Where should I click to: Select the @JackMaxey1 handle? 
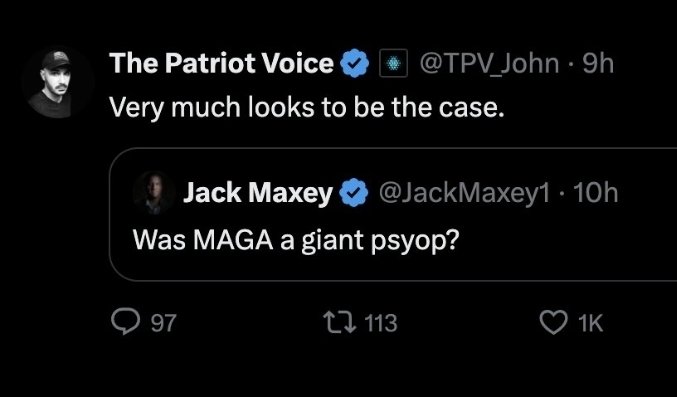(465, 193)
